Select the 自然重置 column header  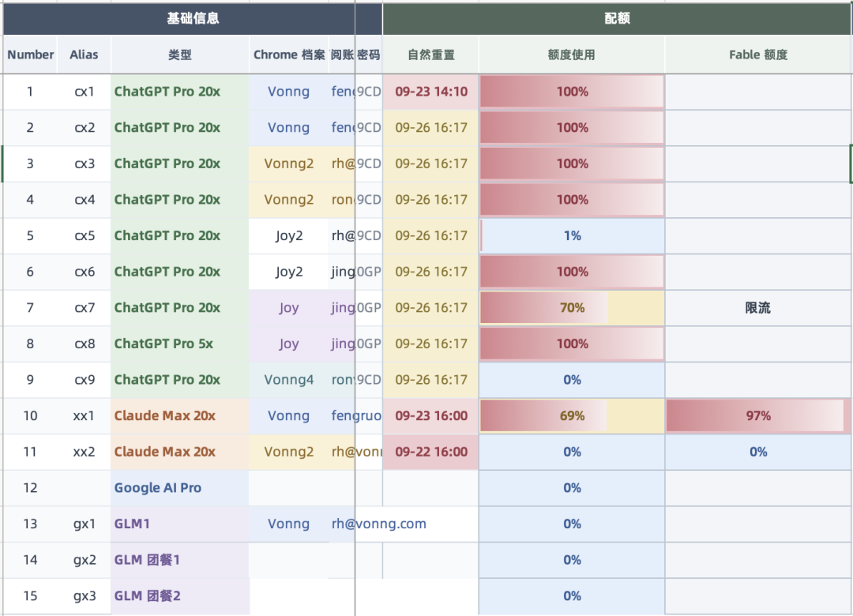coord(431,54)
